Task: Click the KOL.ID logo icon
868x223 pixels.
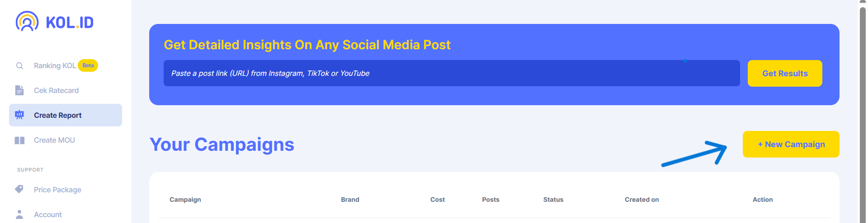Action: (x=27, y=21)
